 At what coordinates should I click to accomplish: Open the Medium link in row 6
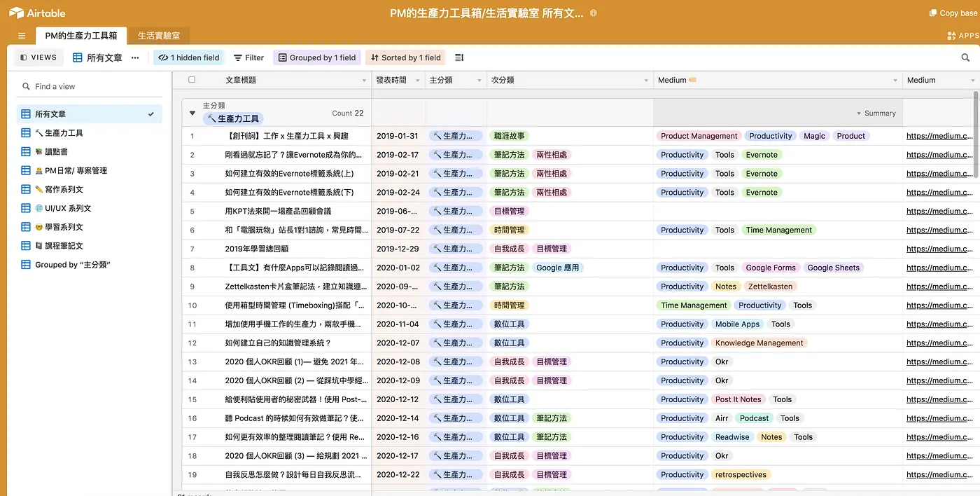(939, 230)
